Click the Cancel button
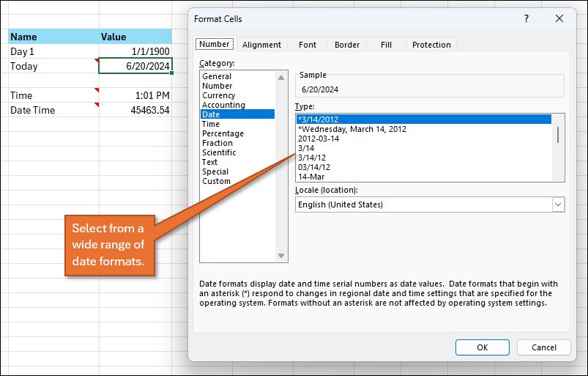 [x=543, y=347]
